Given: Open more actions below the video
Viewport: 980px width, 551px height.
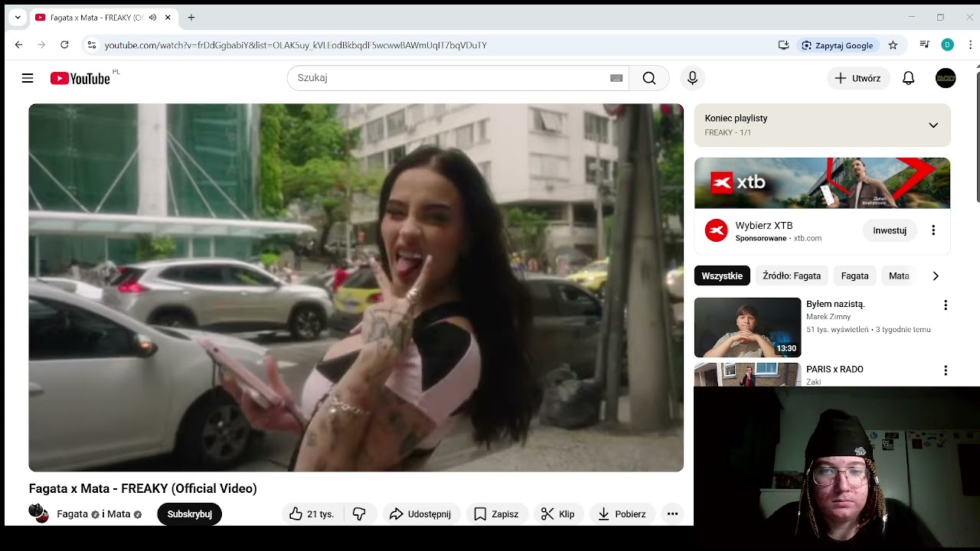Looking at the screenshot, I should (x=672, y=514).
